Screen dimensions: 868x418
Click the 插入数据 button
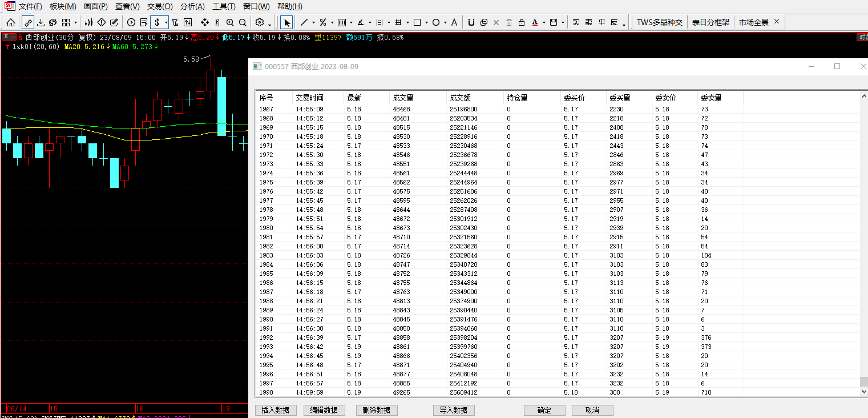(x=276, y=410)
